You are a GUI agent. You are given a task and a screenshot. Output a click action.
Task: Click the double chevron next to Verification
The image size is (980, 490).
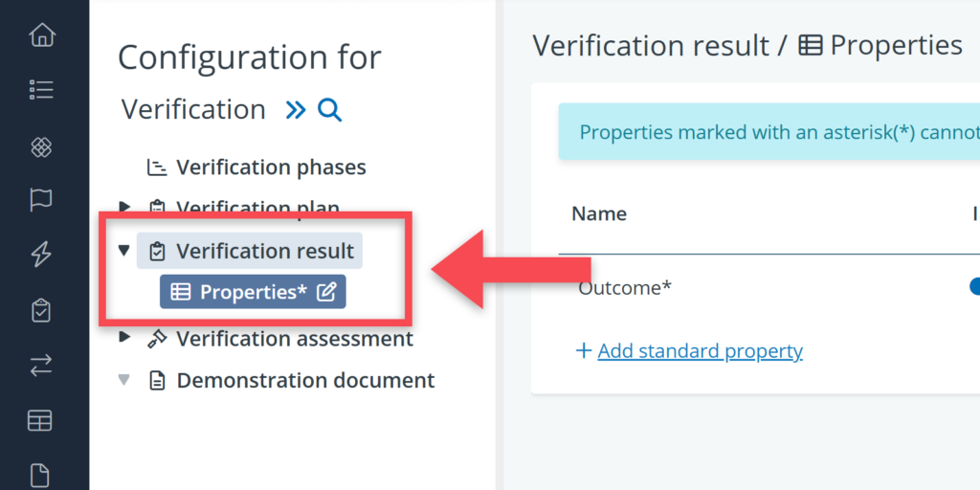[296, 110]
